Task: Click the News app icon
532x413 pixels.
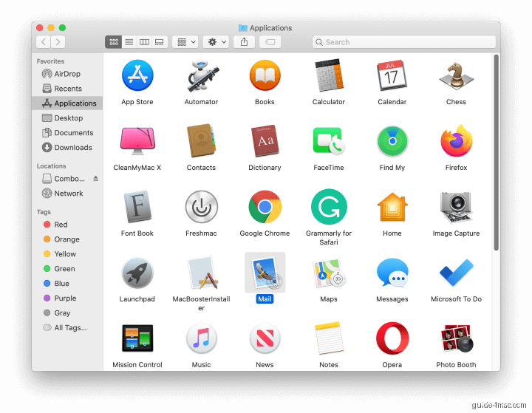Action: click(265, 338)
